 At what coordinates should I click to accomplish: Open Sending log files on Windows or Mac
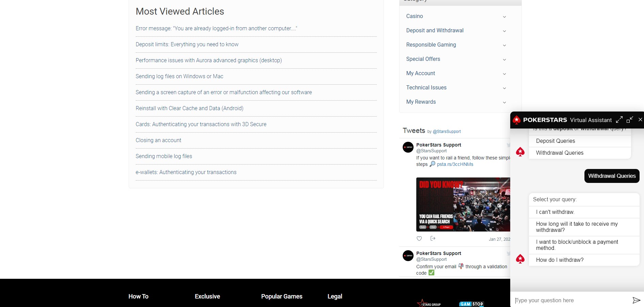pyautogui.click(x=179, y=76)
